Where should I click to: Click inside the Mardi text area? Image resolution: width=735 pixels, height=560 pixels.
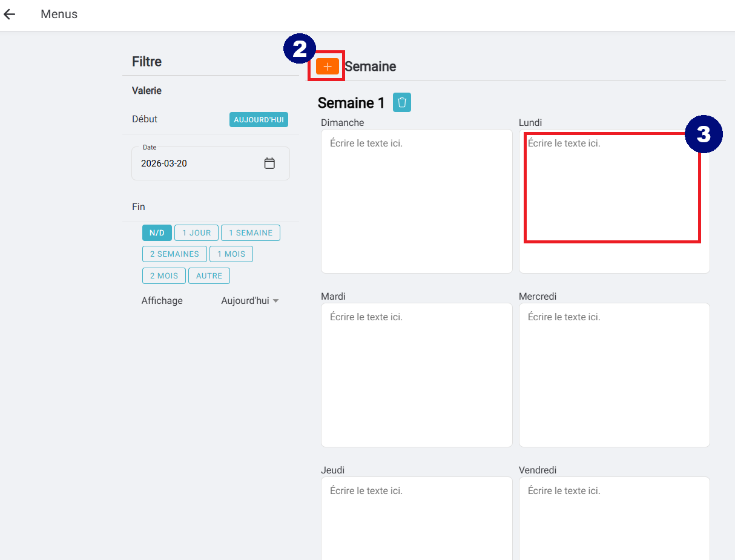click(x=417, y=375)
